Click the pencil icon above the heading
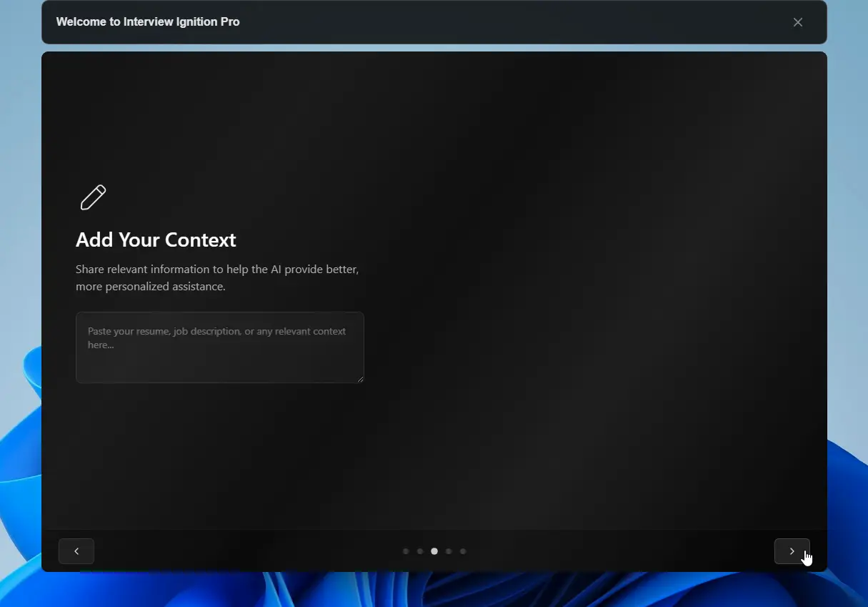The height and width of the screenshot is (607, 868). [93, 197]
